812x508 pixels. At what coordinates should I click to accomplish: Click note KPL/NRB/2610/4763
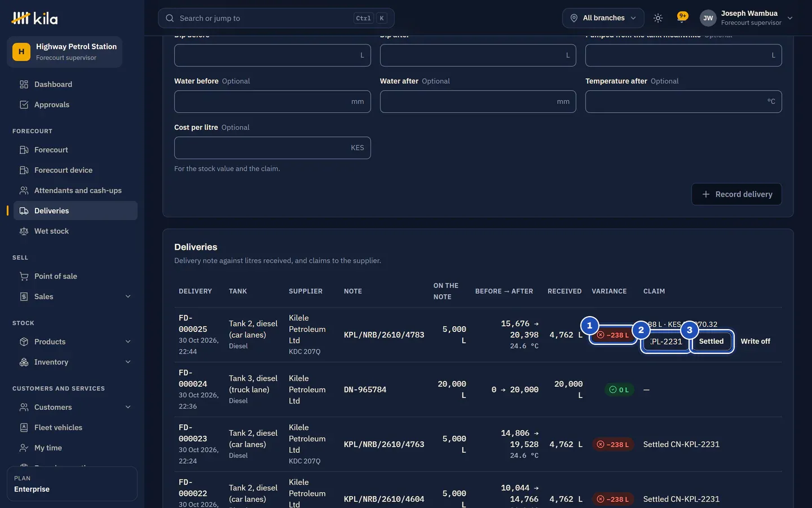[384, 444]
